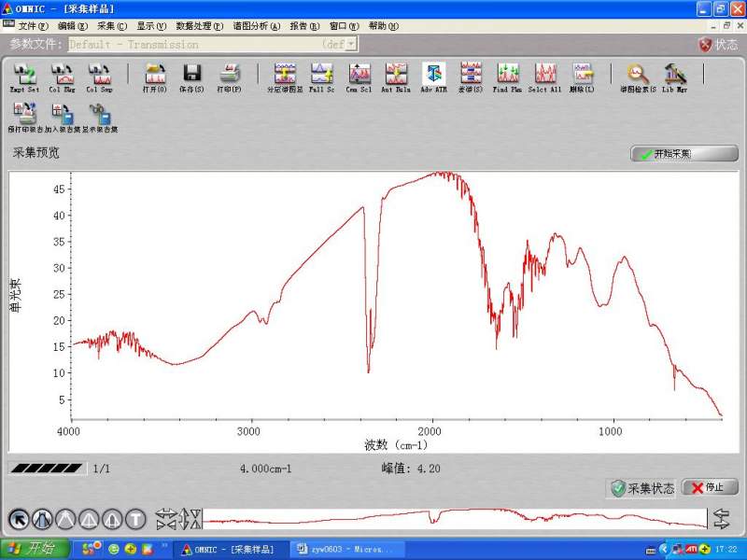The height and width of the screenshot is (560, 747).
Task: Open the Windows 开始 Start button
Action: tap(35, 549)
